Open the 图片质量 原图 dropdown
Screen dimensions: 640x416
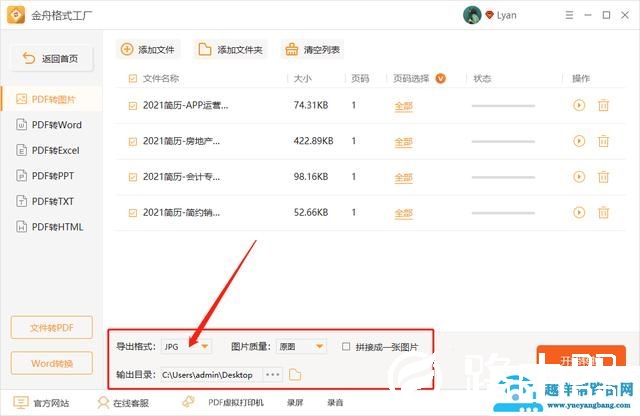[x=301, y=347]
